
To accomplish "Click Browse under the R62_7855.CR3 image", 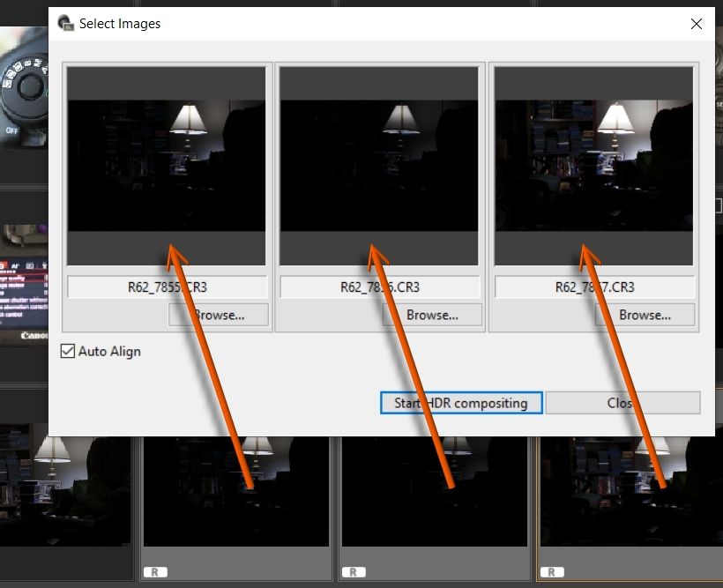I will pyautogui.click(x=218, y=315).
